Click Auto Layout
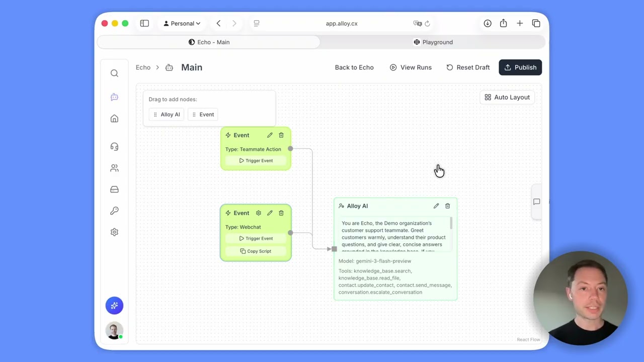 507,97
